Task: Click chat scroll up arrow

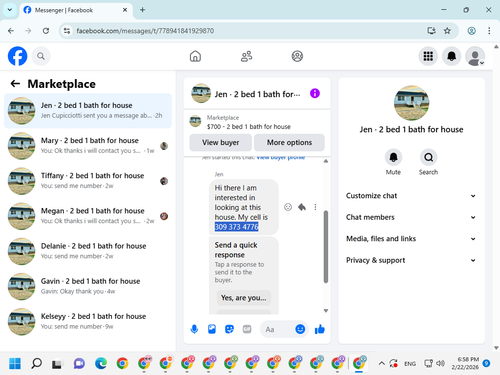Action: click(326, 161)
